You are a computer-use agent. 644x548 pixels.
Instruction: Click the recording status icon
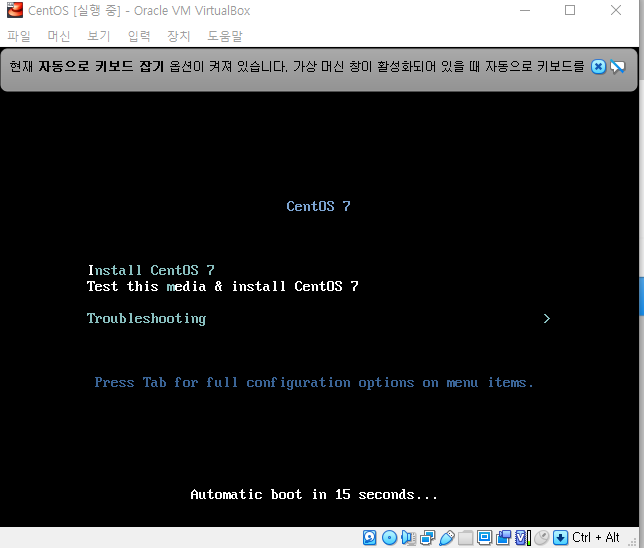(x=504, y=537)
